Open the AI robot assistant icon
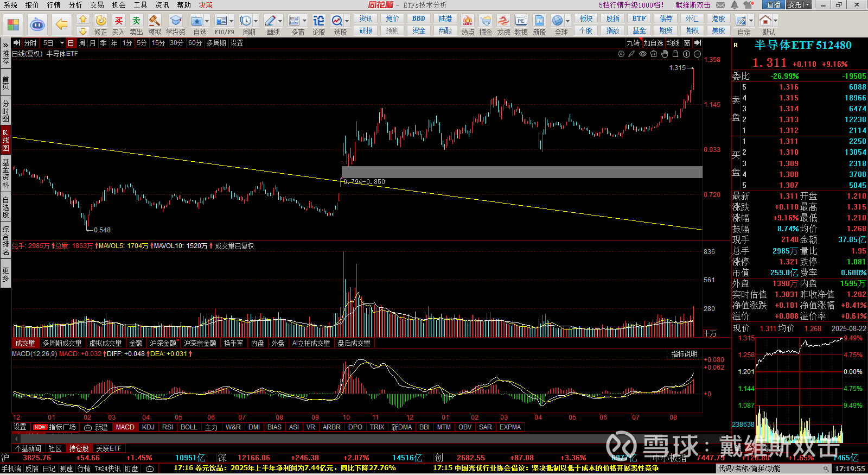The height and width of the screenshot is (475, 868). 37,24
